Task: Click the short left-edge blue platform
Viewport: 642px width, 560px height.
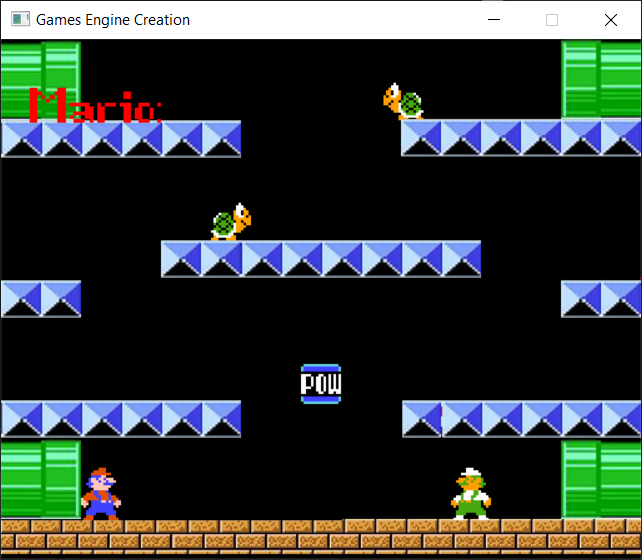Action: click(41, 299)
